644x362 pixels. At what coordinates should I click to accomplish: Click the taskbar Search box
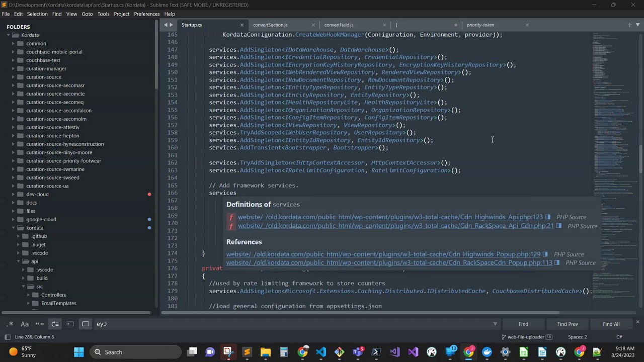tap(136, 352)
